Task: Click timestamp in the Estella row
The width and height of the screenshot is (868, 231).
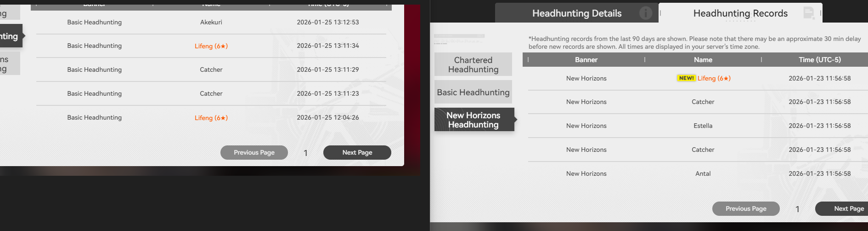Action: click(x=820, y=126)
